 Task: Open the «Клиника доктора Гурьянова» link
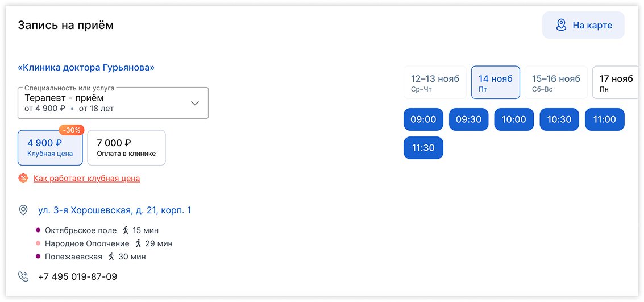(x=86, y=68)
